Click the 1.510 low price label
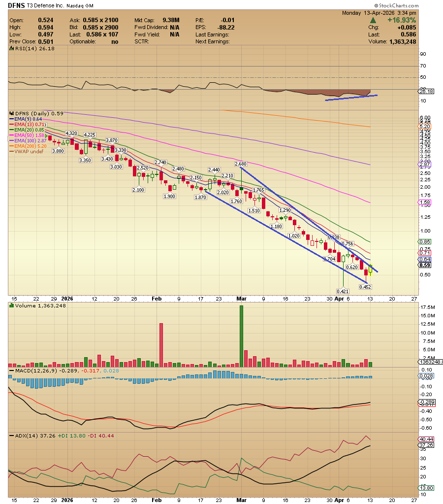 point(254,210)
